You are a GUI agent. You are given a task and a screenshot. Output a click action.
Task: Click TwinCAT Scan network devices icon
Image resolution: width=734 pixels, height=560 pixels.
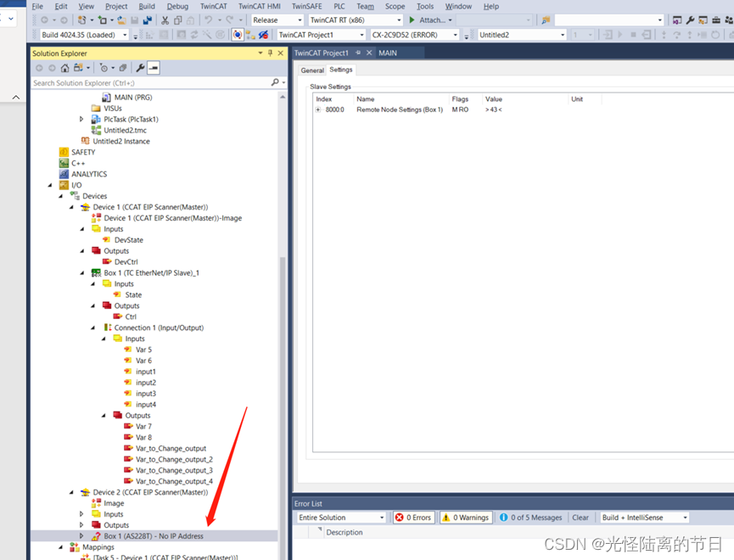pyautogui.click(x=250, y=35)
